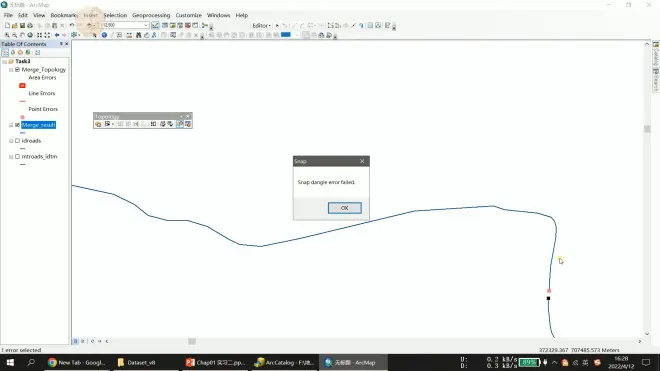
Task: Click Fix Topology Error tool icon
Action: click(180, 124)
